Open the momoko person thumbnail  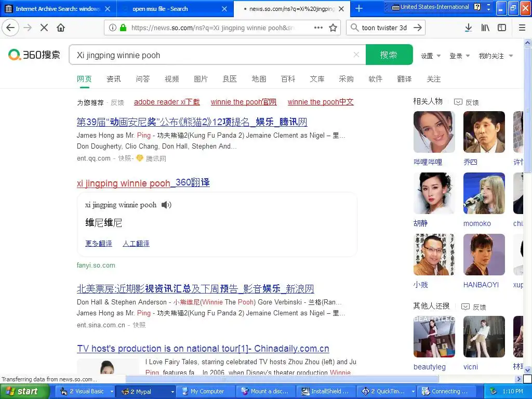[x=484, y=193]
